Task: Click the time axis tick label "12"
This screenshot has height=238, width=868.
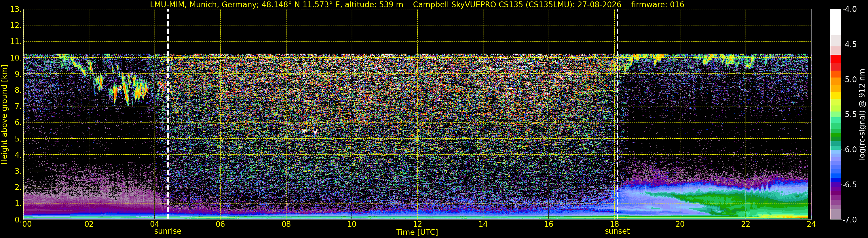Action: click(417, 224)
